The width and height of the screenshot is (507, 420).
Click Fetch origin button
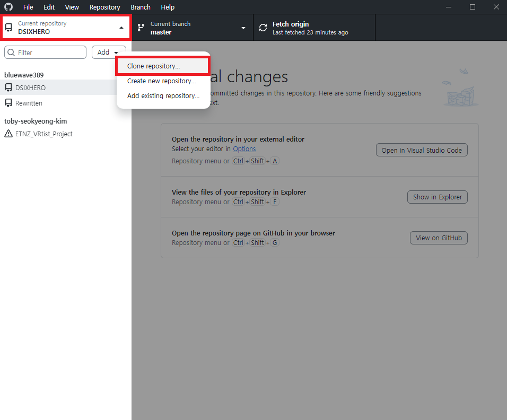click(x=314, y=28)
